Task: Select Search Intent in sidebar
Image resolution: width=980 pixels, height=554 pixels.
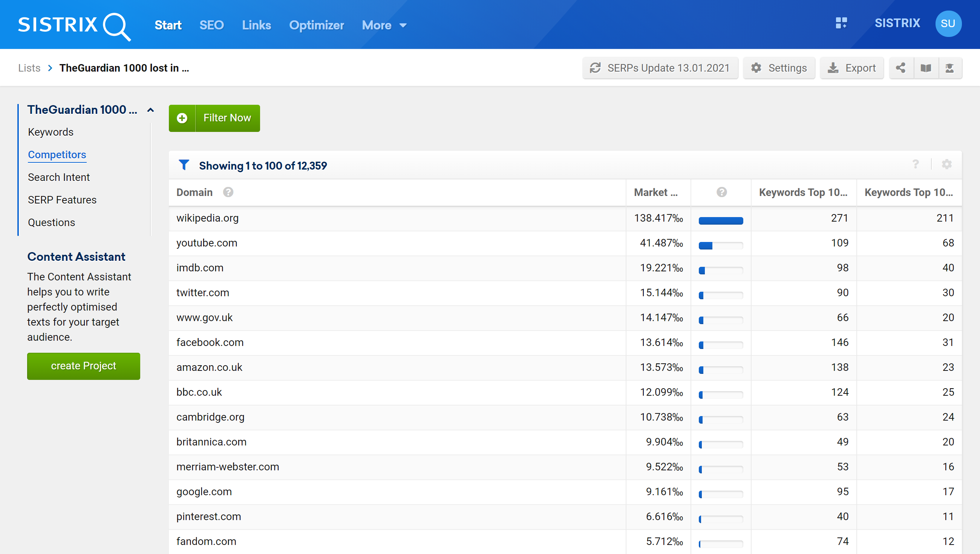Action: pos(59,177)
